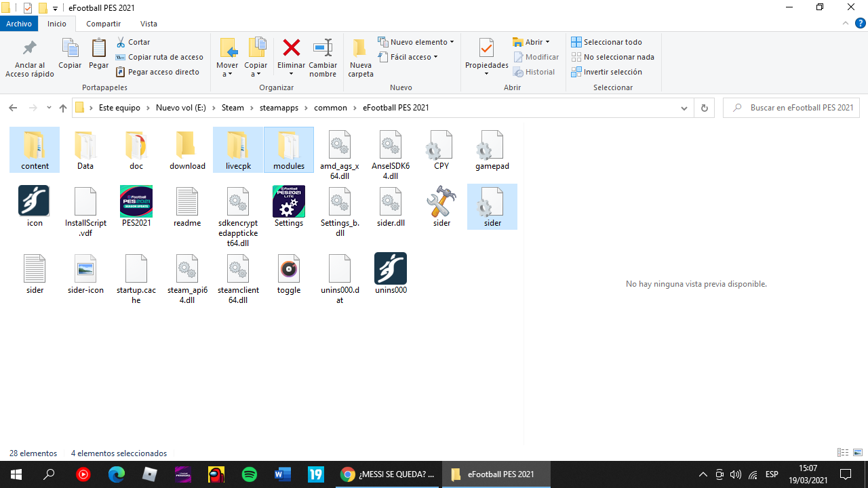Image resolution: width=868 pixels, height=488 pixels.
Task: Click steamapps in the address breadcrumb
Action: click(x=279, y=108)
